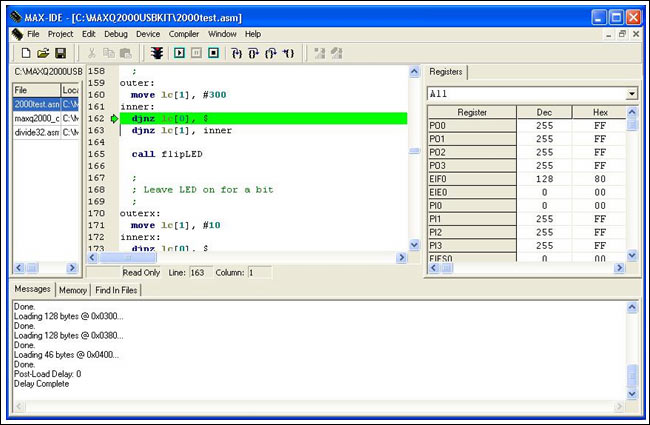Click the Copy icon in toolbar
Viewport: 650px width, 425px height.
108,52
